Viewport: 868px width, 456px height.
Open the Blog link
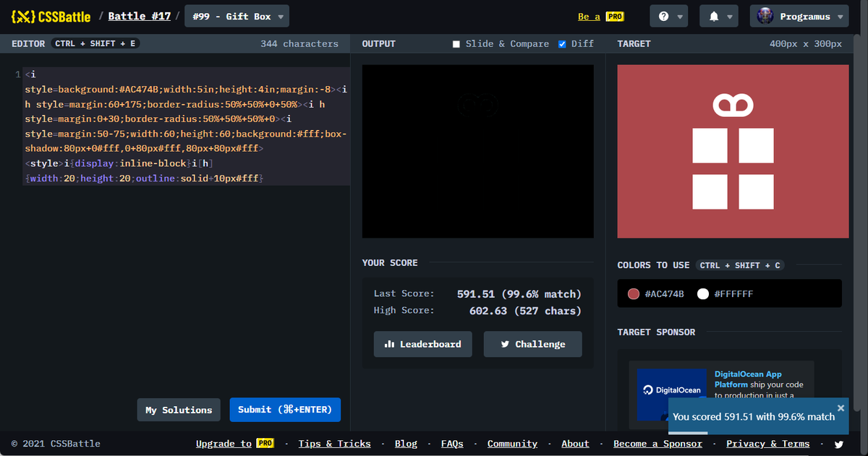[x=406, y=444]
